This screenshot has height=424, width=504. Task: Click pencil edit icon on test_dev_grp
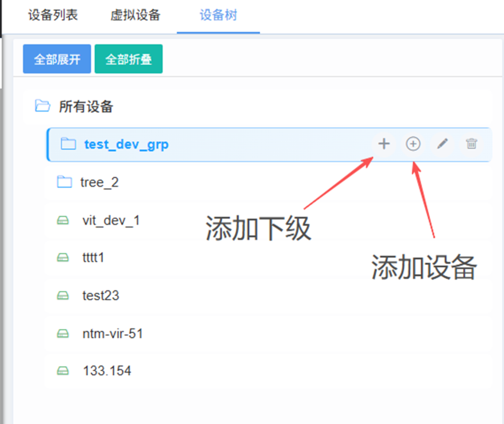442,144
